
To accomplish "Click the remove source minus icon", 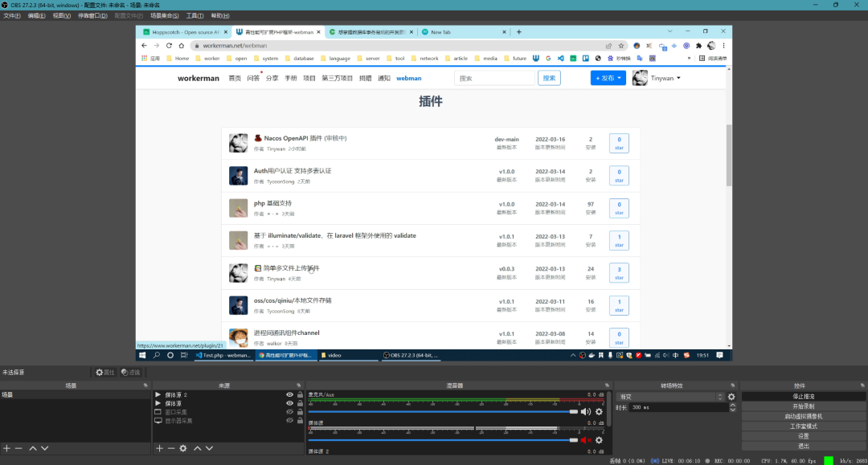I will pos(170,448).
